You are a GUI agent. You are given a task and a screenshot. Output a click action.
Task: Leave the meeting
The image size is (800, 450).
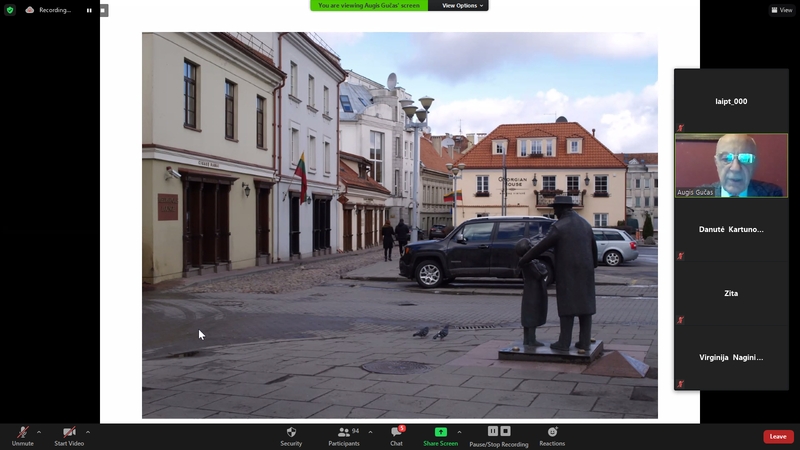(x=777, y=436)
